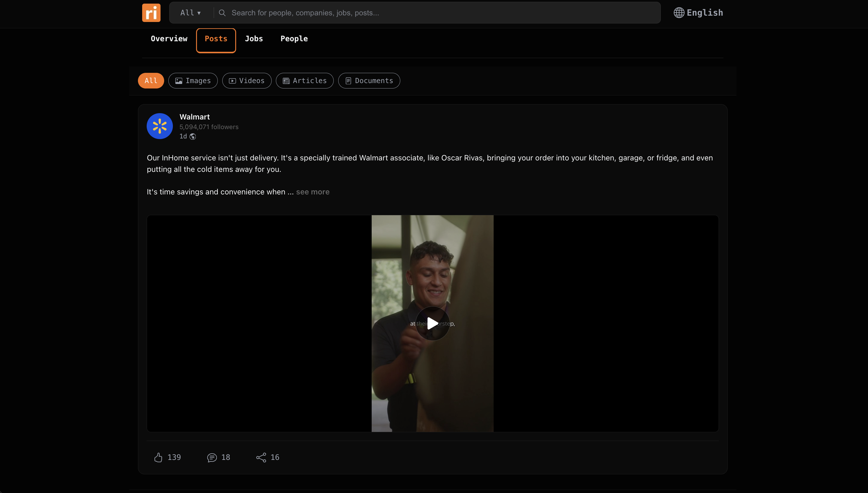Toggle the All filter chip
Viewport: 868px width, 493px height.
click(151, 81)
